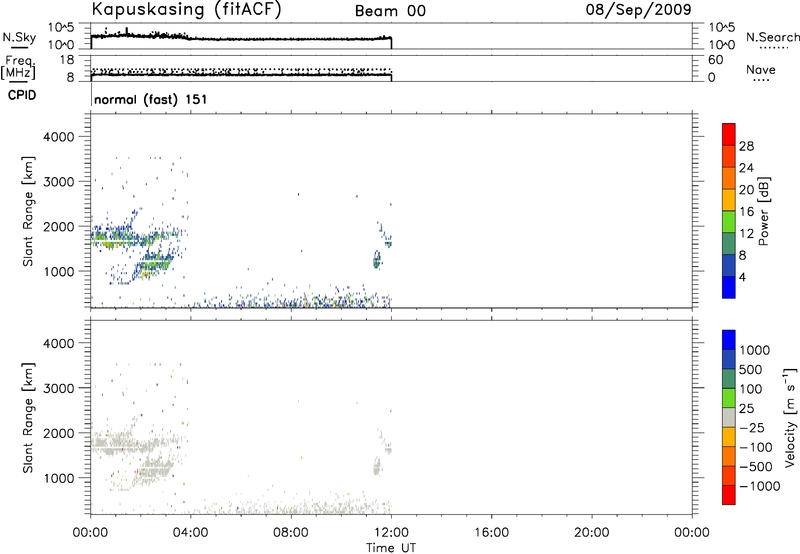The image size is (800, 554).
Task: Click the 28 tick label on Power colorbar
Action: tap(746, 146)
